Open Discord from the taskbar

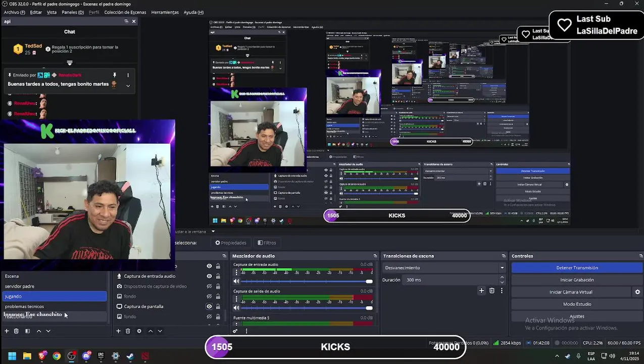click(x=86, y=356)
